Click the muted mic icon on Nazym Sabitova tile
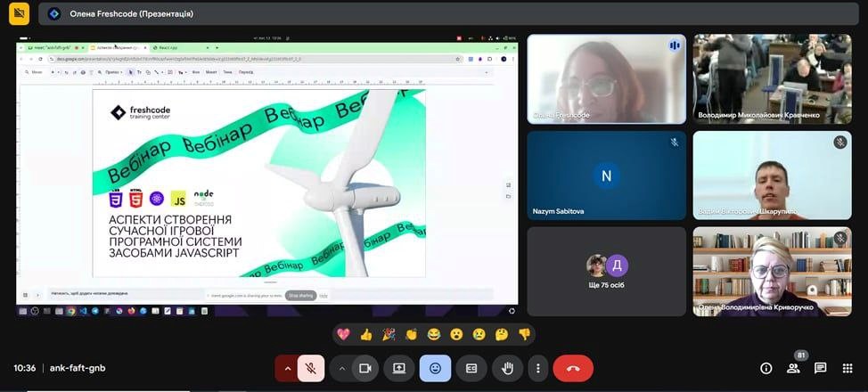 [x=675, y=143]
